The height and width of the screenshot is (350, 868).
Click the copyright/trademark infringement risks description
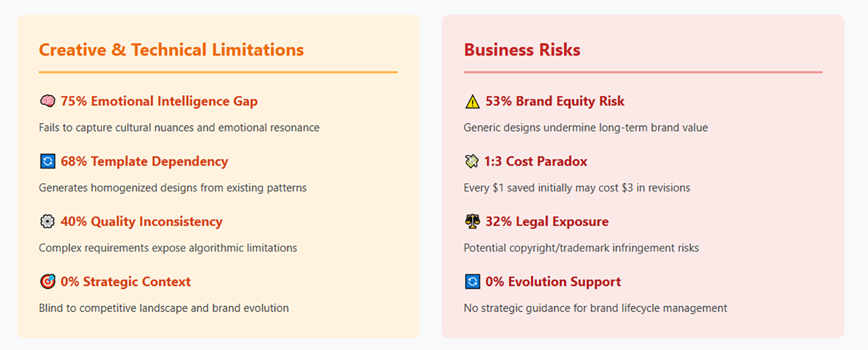tap(581, 248)
